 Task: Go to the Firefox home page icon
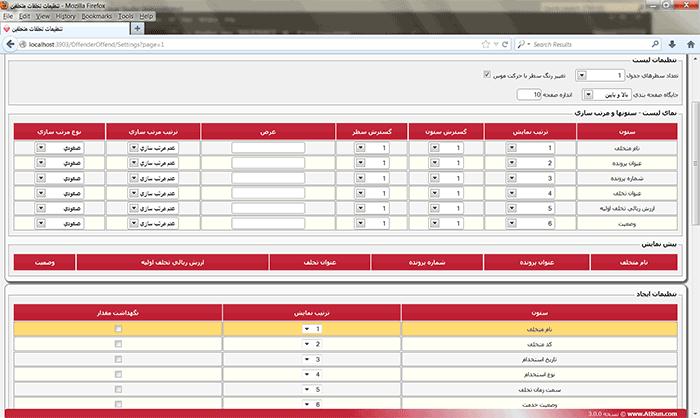[x=691, y=44]
